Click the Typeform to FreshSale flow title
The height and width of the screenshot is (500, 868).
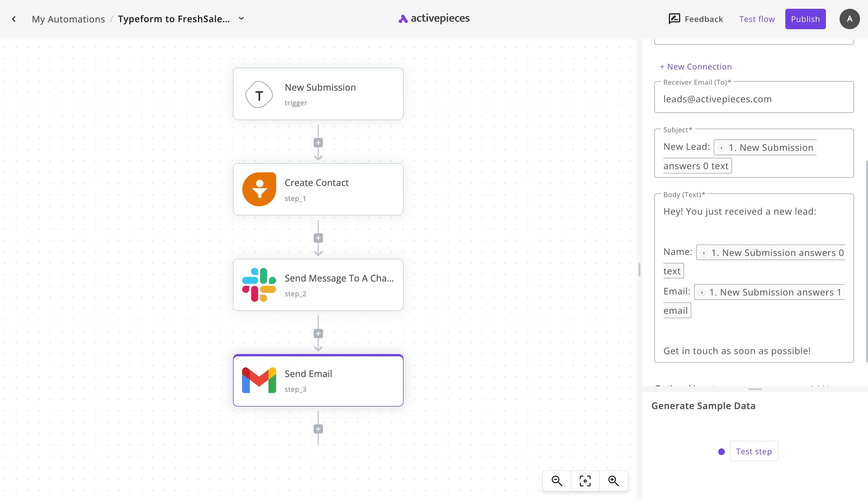coord(174,19)
